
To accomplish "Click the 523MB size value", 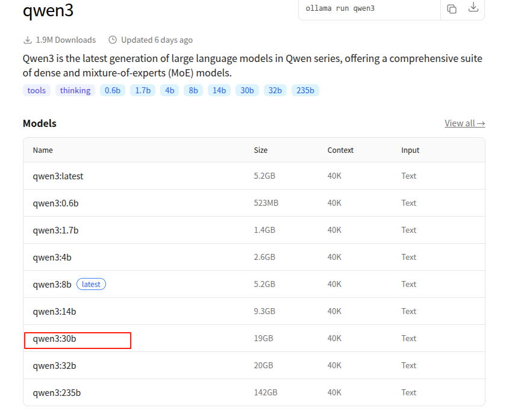I will (x=266, y=203).
